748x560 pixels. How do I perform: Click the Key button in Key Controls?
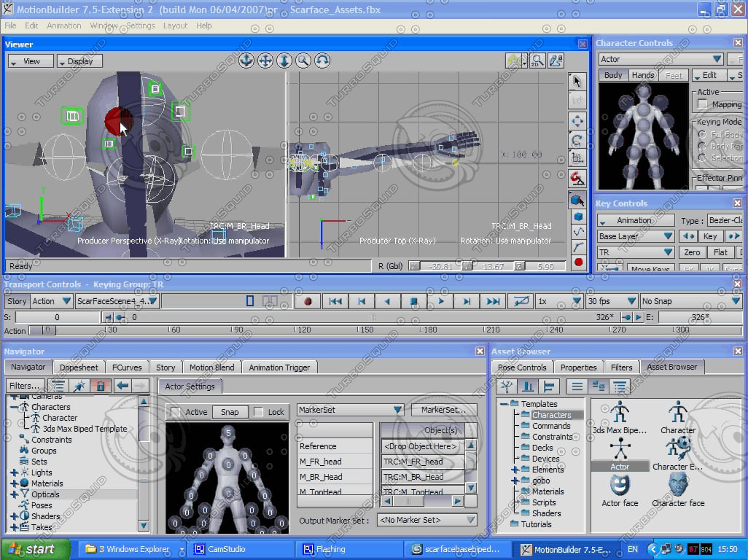tap(710, 236)
